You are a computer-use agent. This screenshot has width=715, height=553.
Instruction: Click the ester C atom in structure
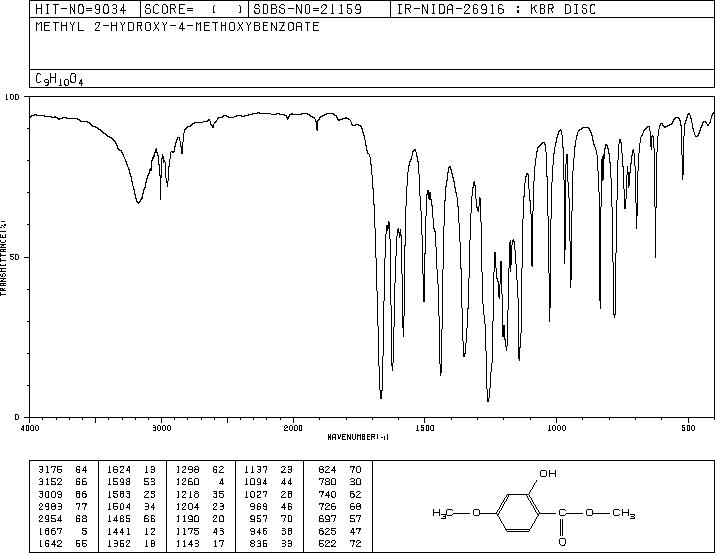click(562, 513)
